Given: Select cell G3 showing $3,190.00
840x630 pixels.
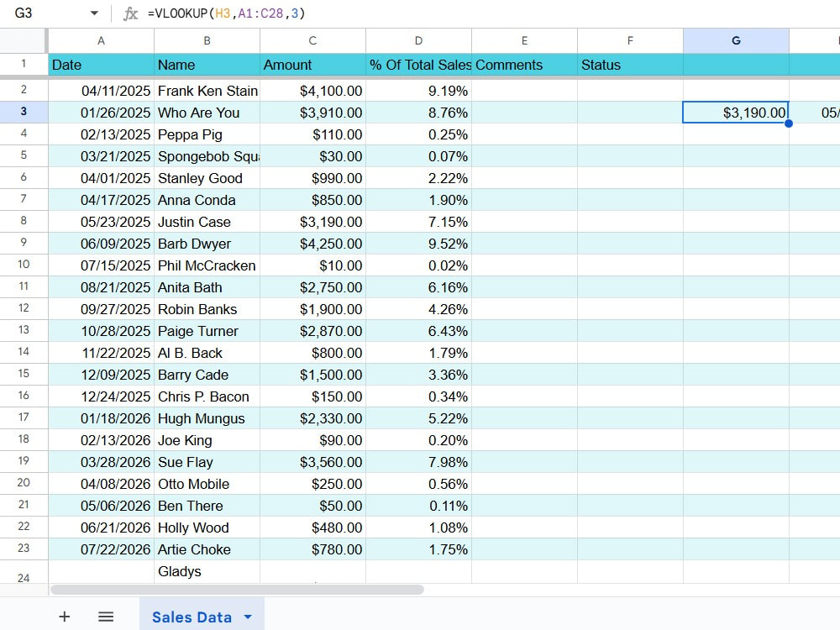Looking at the screenshot, I should 736,113.
